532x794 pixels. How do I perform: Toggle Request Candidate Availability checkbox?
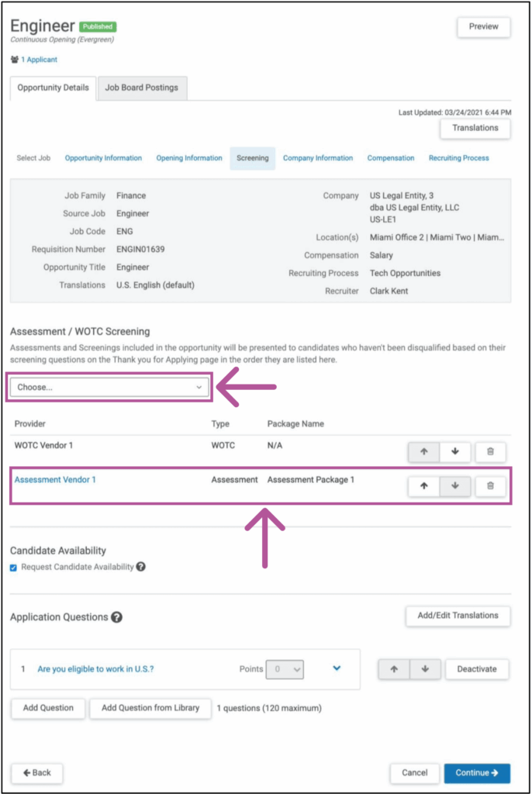[x=14, y=568]
